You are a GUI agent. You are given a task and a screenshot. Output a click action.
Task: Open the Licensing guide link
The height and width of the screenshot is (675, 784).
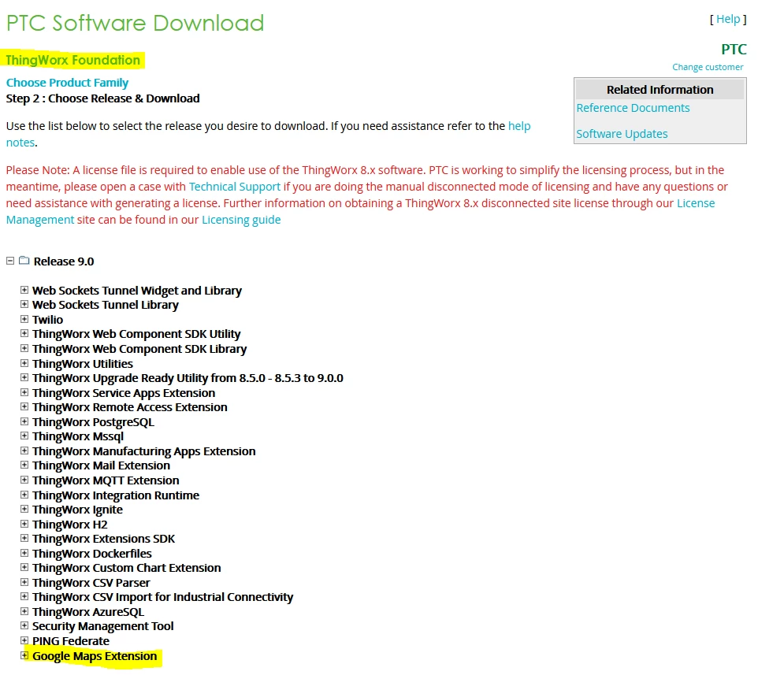pyautogui.click(x=241, y=220)
